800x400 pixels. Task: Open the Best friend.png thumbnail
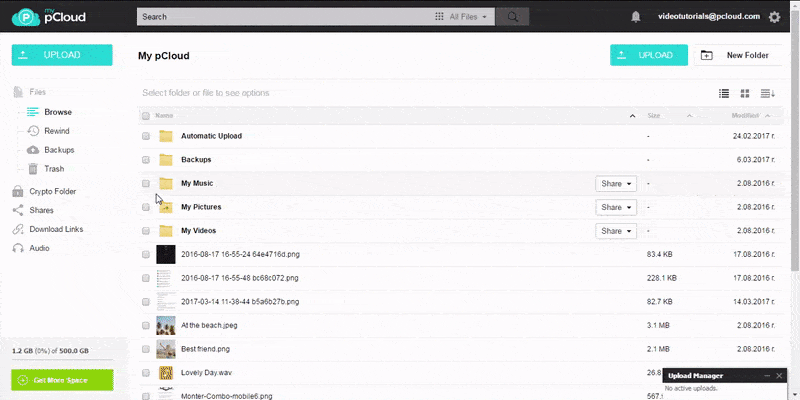[166, 349]
